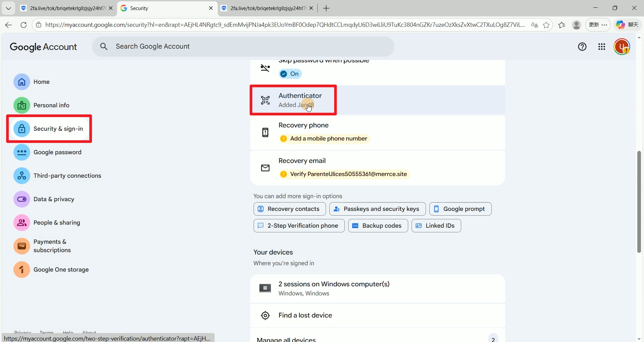Open the Authenticator settings row
The width and height of the screenshot is (644, 342).
(x=300, y=100)
